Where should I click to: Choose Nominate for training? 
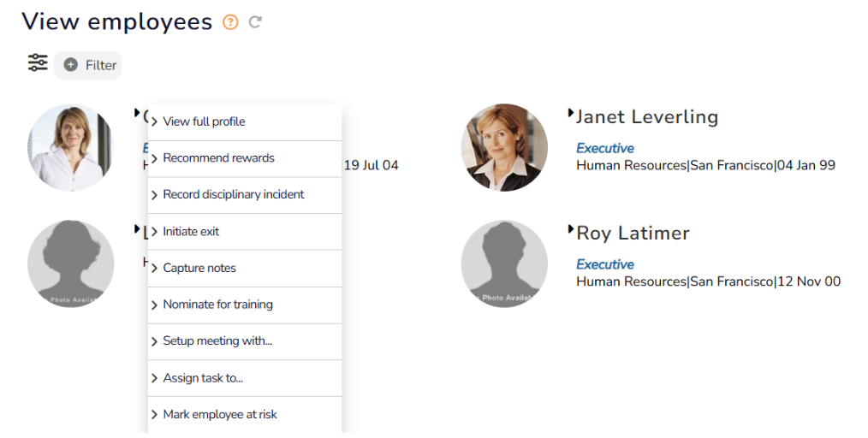pos(217,305)
